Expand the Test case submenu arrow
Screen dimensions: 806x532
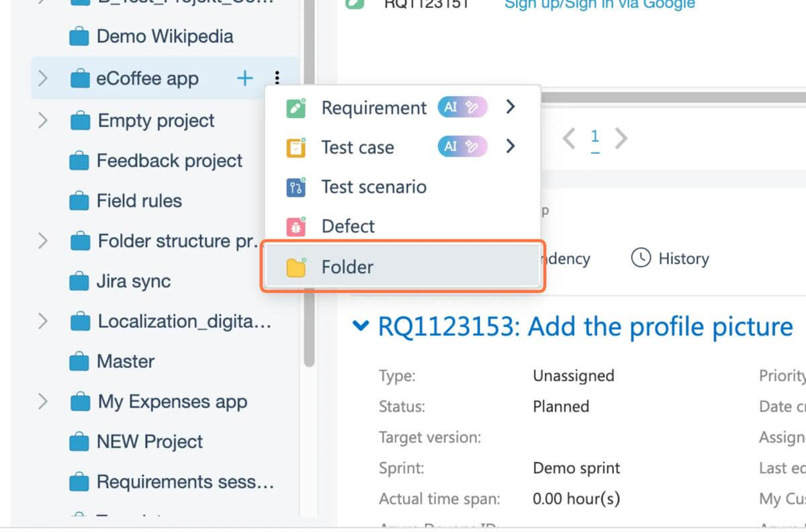coord(510,146)
